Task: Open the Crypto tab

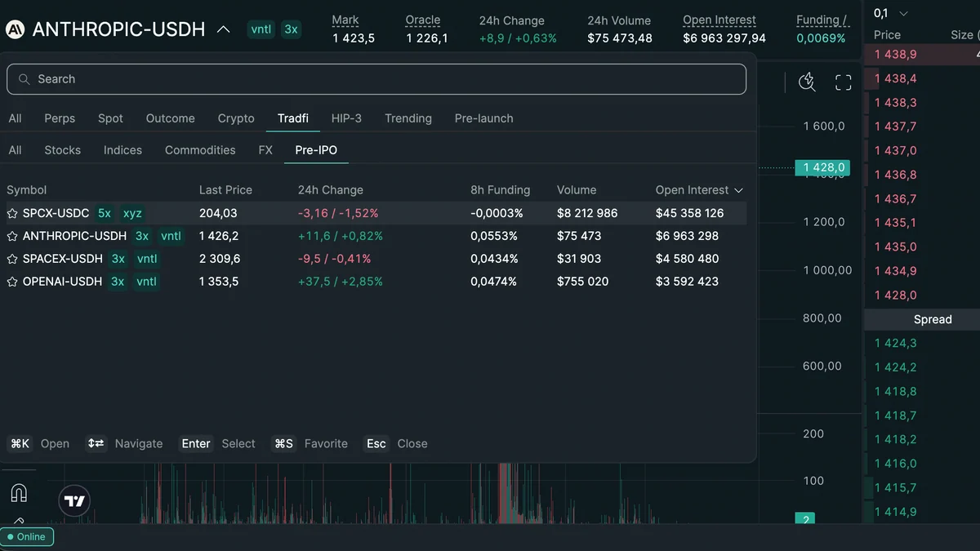Action: pyautogui.click(x=236, y=118)
